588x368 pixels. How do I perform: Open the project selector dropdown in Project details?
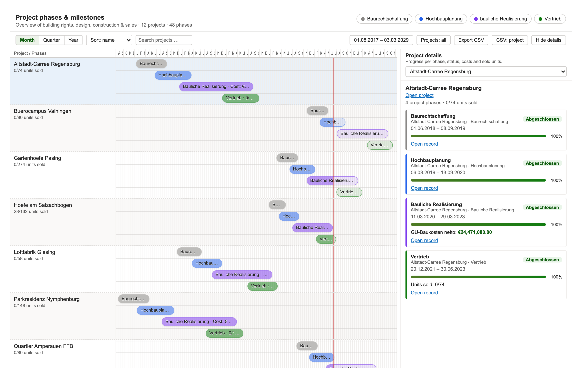486,72
